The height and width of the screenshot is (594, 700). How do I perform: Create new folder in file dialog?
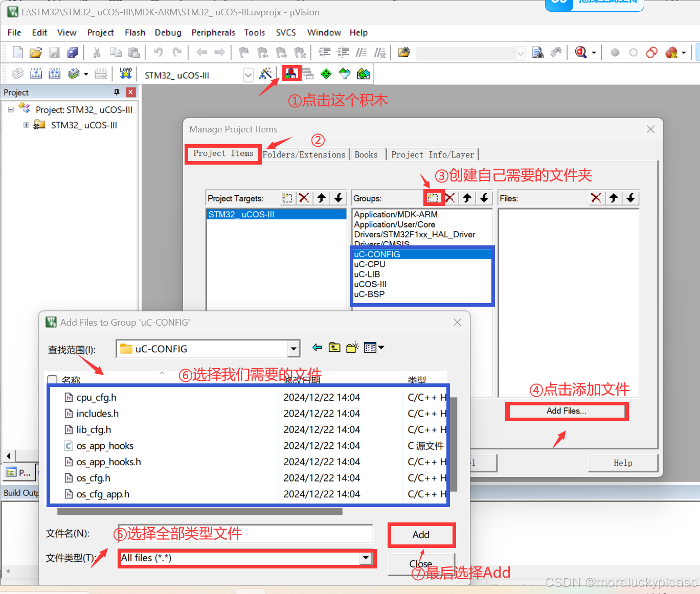tap(352, 348)
